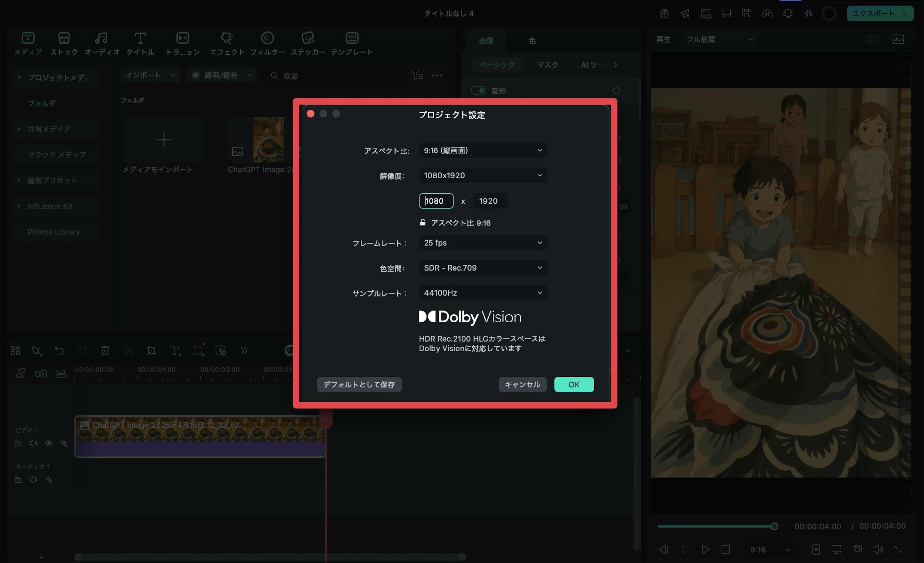Expand the Edit Presets (編集プリセット) item
Screen dimensions: 924x563
pyautogui.click(x=19, y=180)
